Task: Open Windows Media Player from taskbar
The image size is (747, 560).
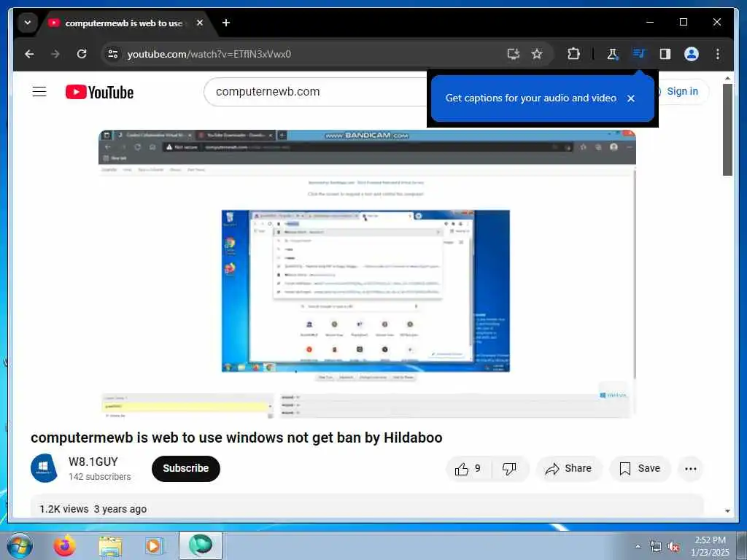Action: click(x=154, y=545)
